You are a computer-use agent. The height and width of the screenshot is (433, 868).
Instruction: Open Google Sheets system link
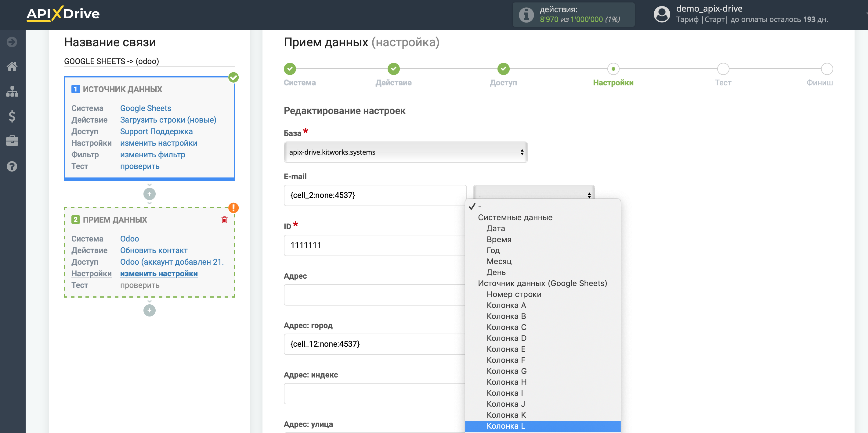(146, 108)
